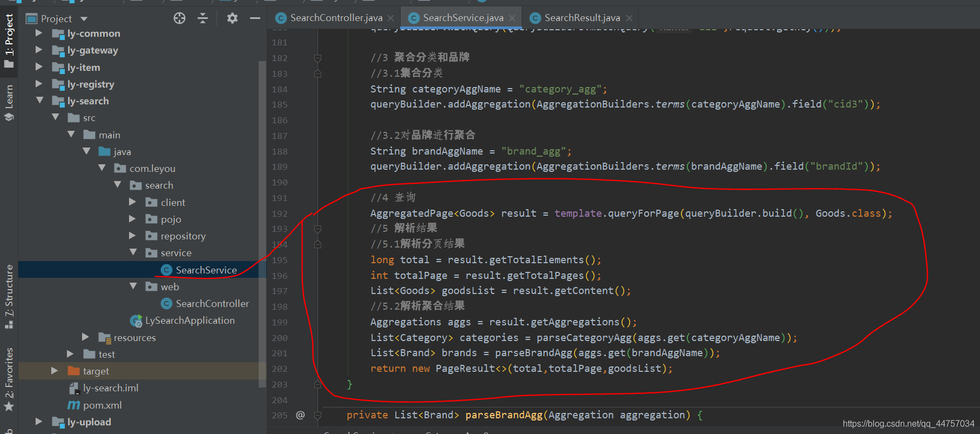Open pom.xml in ly-search
This screenshot has width=980, height=434.
(x=102, y=405)
